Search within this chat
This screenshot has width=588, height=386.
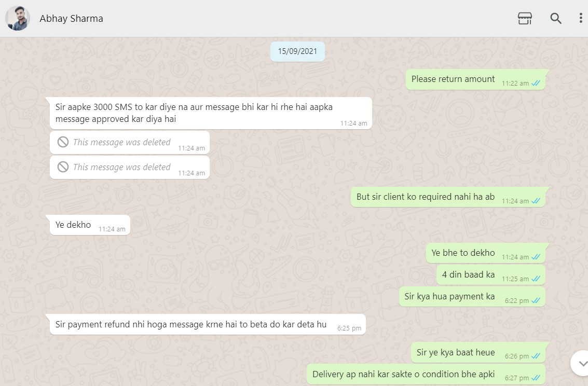click(x=556, y=18)
